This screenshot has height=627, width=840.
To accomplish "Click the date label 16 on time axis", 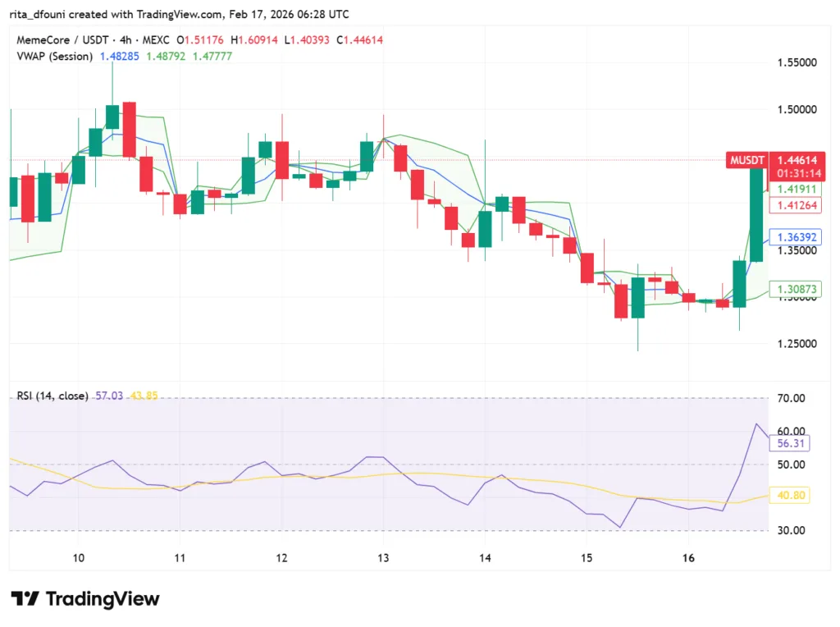I will pyautogui.click(x=688, y=558).
